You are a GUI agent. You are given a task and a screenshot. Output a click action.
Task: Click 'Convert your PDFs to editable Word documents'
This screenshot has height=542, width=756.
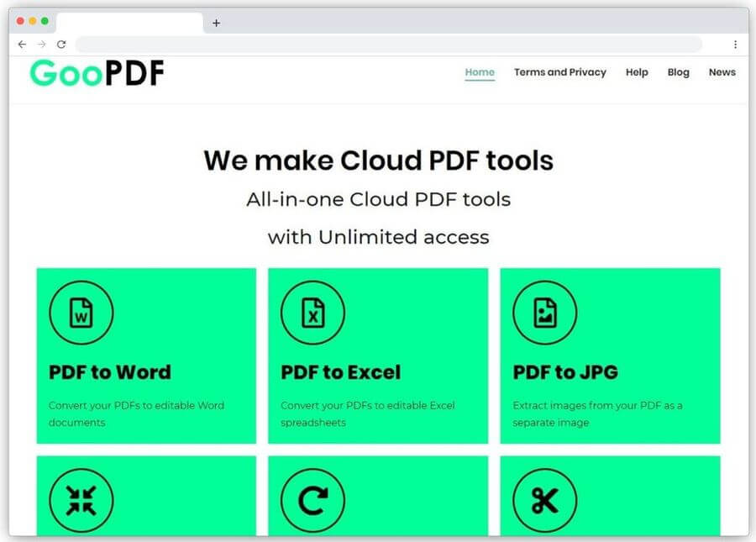pyautogui.click(x=136, y=413)
